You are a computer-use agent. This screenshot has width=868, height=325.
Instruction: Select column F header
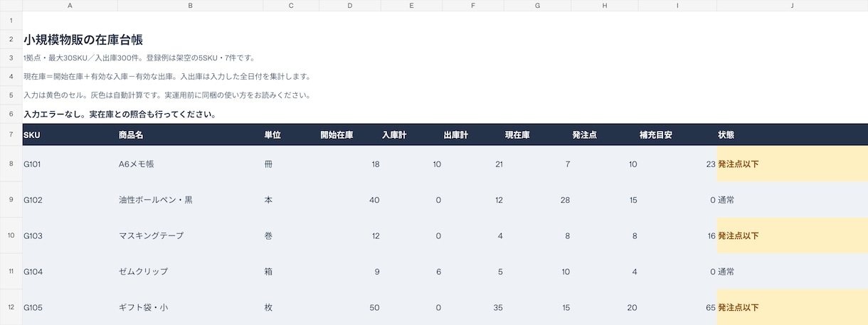(x=473, y=6)
